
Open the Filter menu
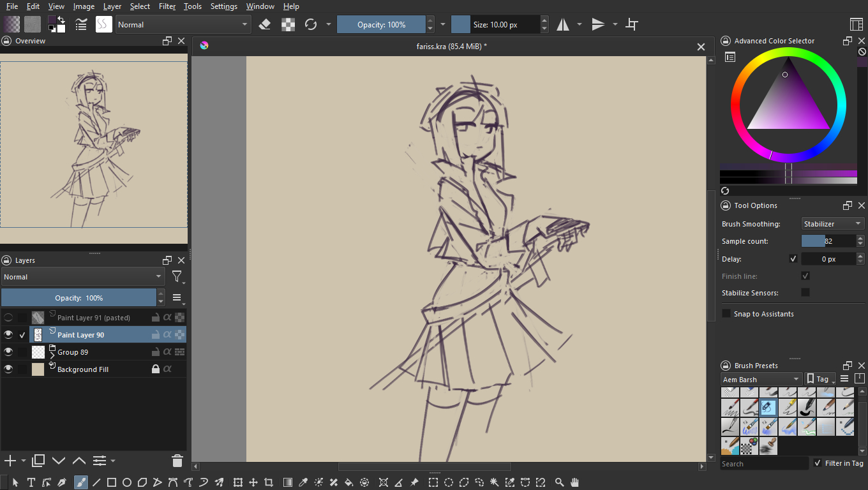pos(167,6)
